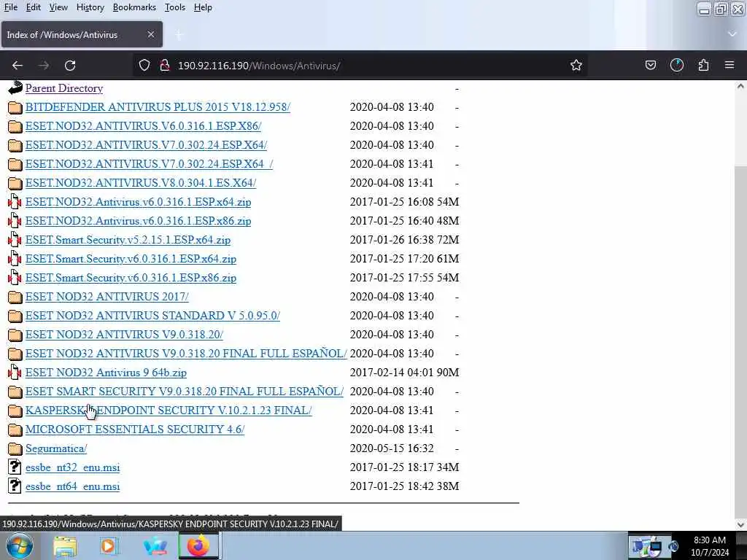Viewport: 747px width, 560px height.
Task: Open the File menu
Action: point(10,7)
